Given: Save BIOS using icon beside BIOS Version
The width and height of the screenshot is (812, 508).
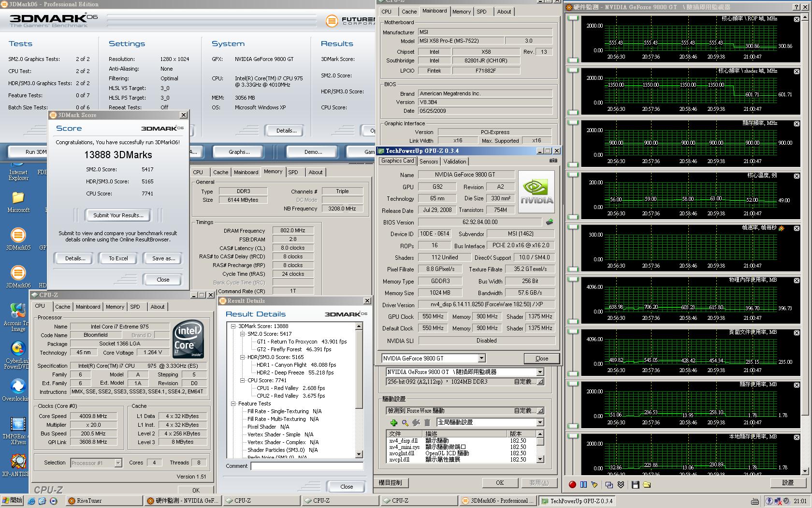Looking at the screenshot, I should coord(550,222).
